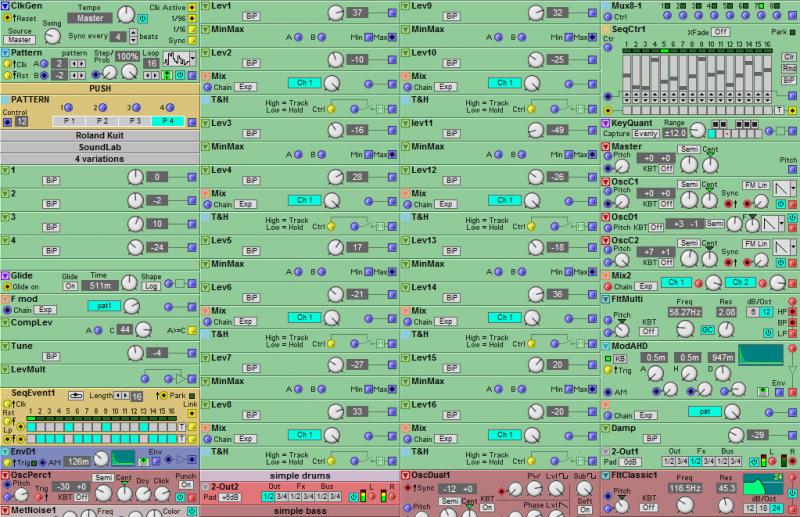Click the KeyQuant Capture Evenly button
Viewport: 800px width, 517px height.
[645, 134]
